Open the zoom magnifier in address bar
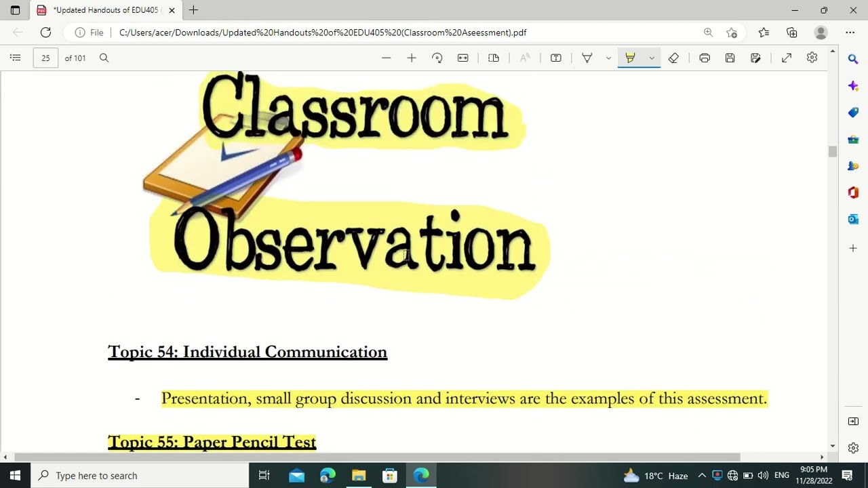Image resolution: width=868 pixels, height=488 pixels. click(x=708, y=33)
